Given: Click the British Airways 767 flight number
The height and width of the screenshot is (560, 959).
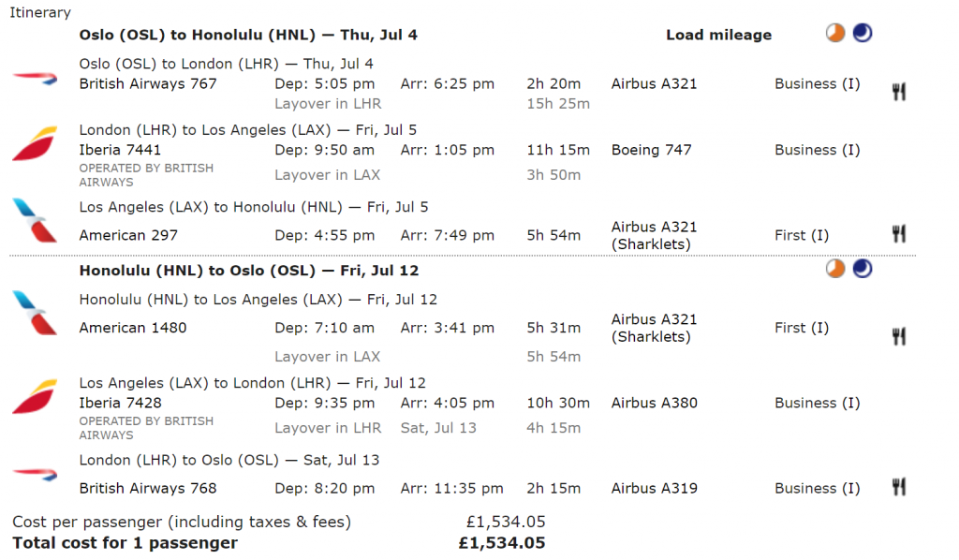Looking at the screenshot, I should pos(148,83).
